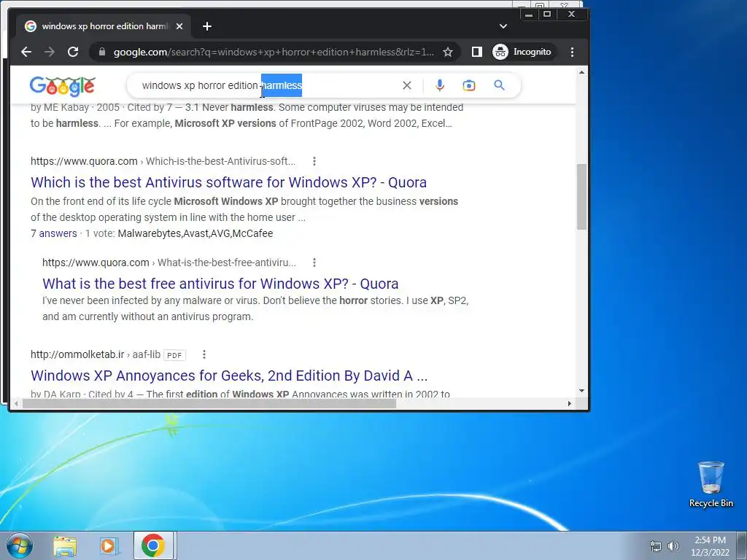
Task: Open the Windows Start menu
Action: pyautogui.click(x=19, y=545)
